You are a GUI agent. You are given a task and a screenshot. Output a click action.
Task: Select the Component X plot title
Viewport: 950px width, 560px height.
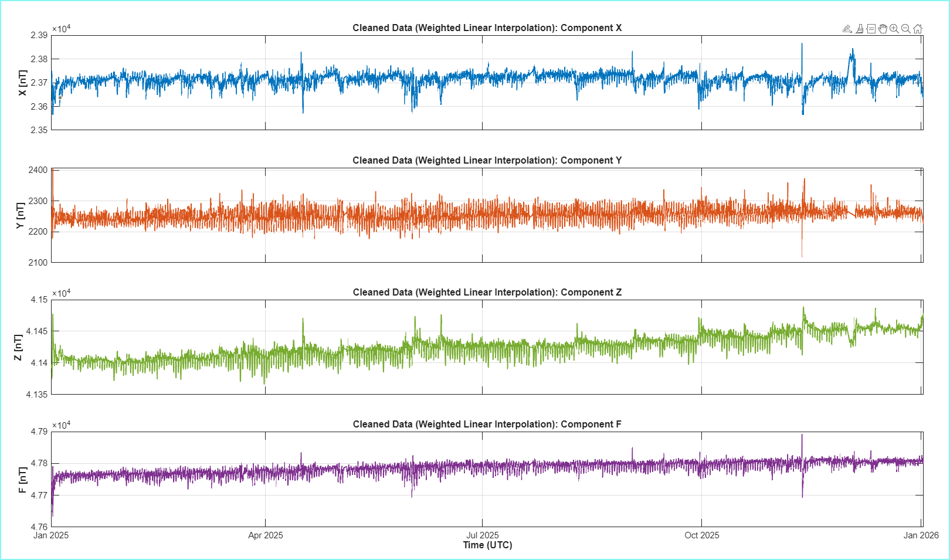pyautogui.click(x=487, y=28)
